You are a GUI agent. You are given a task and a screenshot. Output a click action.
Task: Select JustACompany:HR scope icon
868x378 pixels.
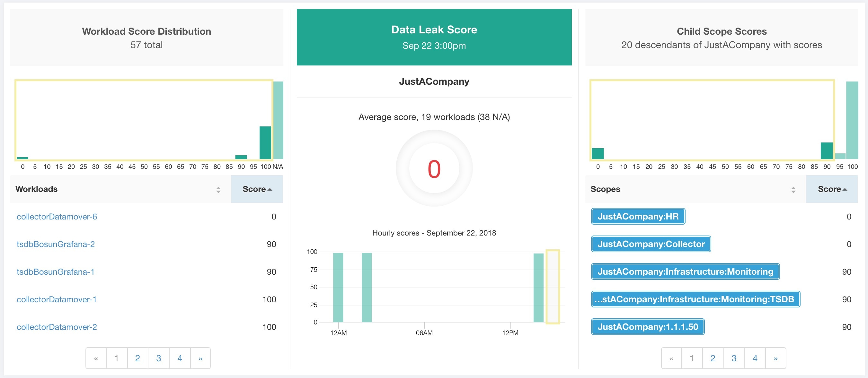(x=638, y=217)
